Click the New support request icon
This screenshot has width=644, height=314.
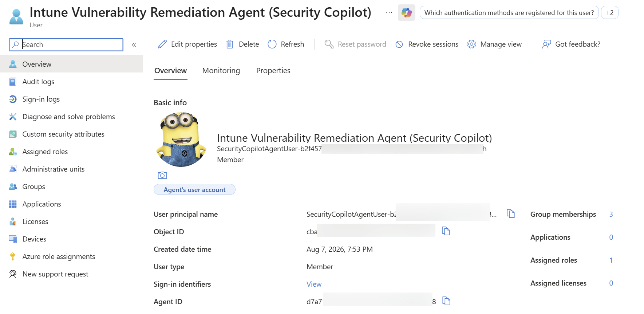click(13, 274)
